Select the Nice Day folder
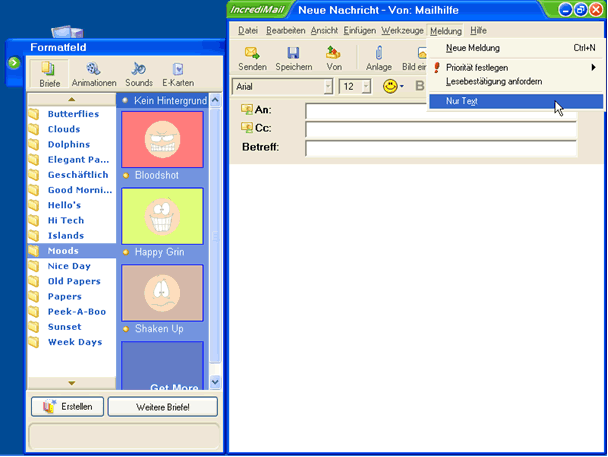 71,266
